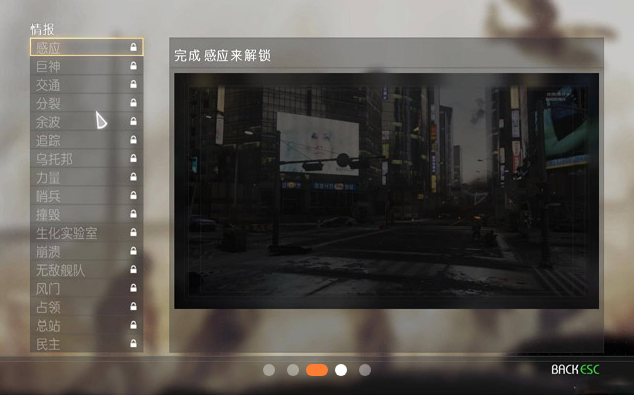Select the 总站 mission entry
This screenshot has width=634, height=395.
(x=87, y=325)
